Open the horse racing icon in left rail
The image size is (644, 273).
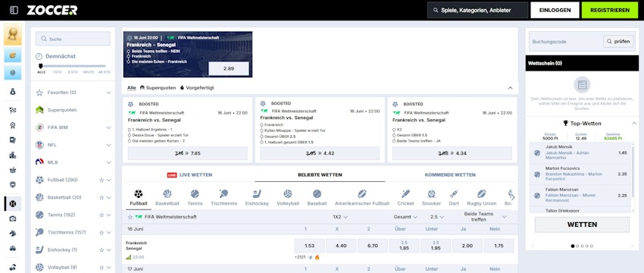click(x=13, y=233)
